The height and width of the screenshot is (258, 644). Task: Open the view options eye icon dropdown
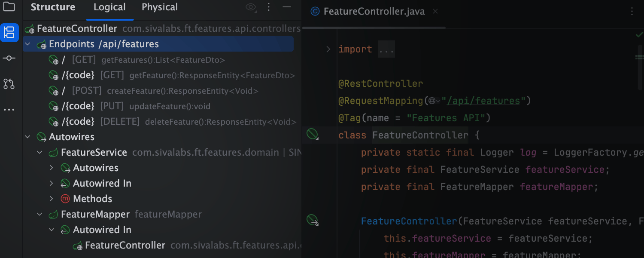point(251,7)
